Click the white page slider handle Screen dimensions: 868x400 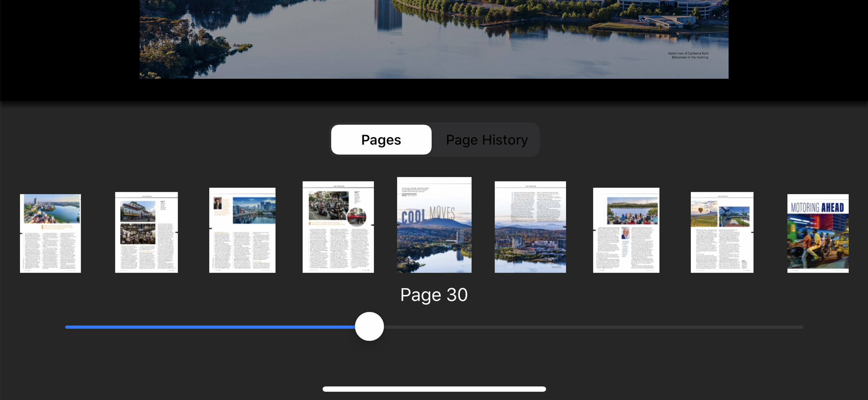point(369,327)
